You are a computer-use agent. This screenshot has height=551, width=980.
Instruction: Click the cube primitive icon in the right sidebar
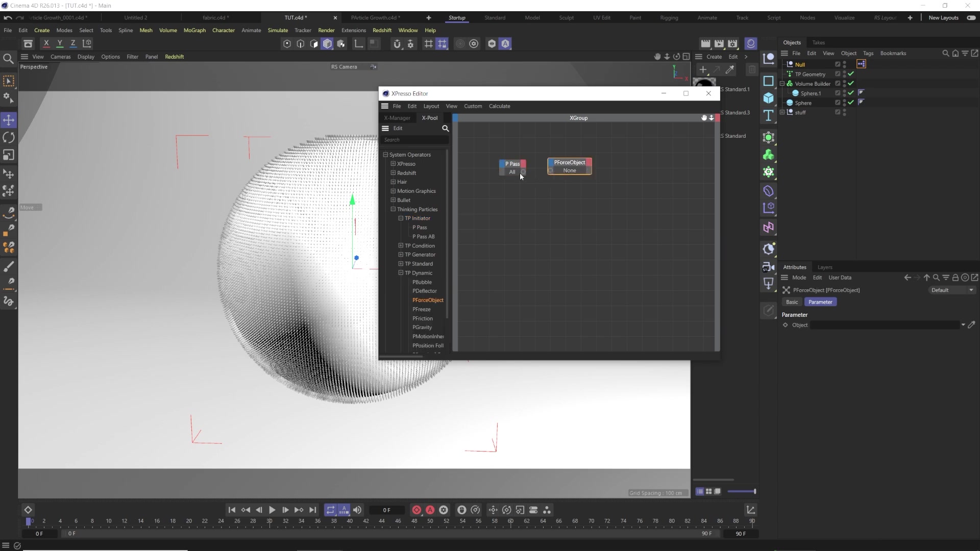coord(769,98)
